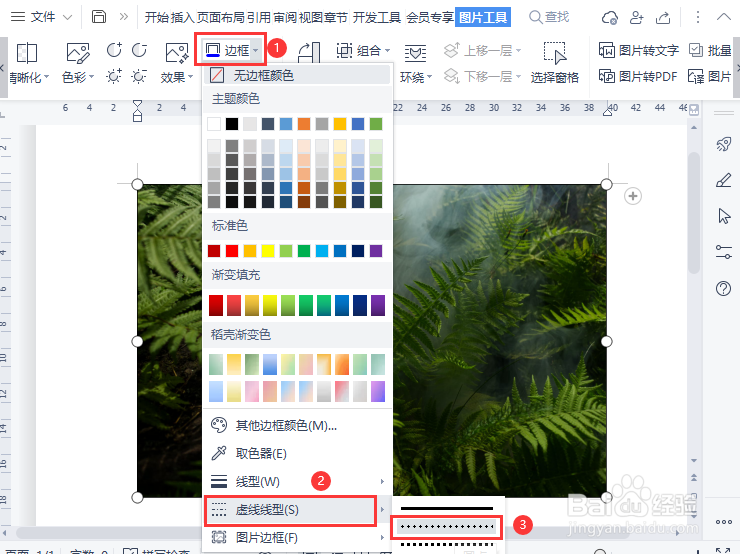The width and height of the screenshot is (740, 554).
Task: Open the 页面布局 tab
Action: pyautogui.click(x=221, y=17)
